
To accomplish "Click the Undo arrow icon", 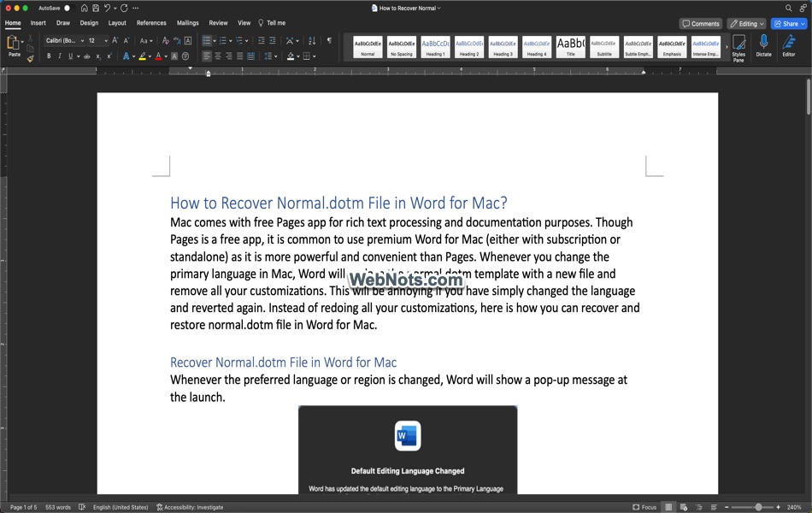I will point(107,8).
